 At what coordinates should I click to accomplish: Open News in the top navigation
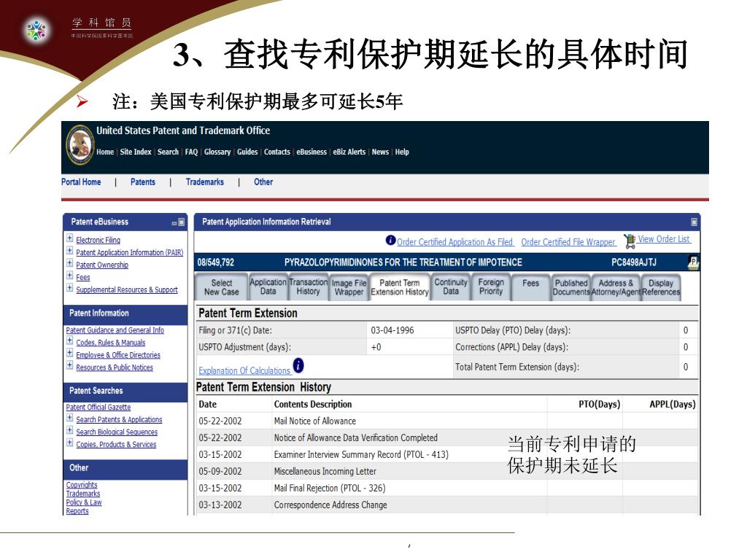coord(380,152)
